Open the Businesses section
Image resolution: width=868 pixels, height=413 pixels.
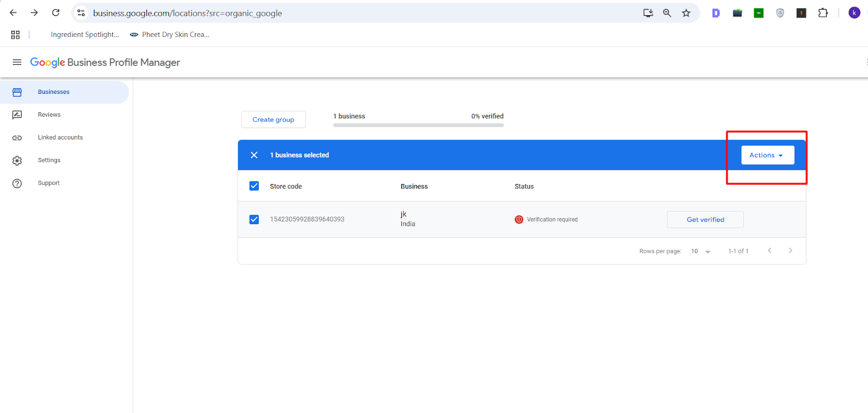[64, 92]
